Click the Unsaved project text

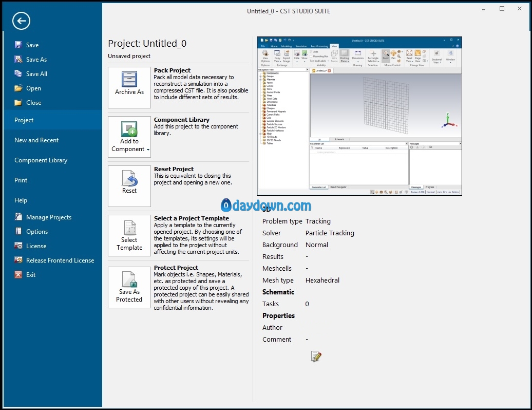(x=129, y=56)
